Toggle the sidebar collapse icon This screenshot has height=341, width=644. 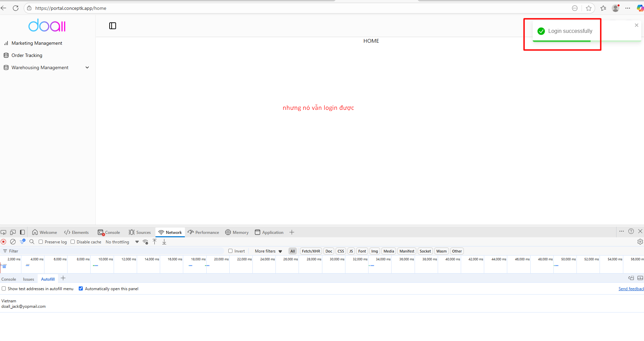coord(113,26)
